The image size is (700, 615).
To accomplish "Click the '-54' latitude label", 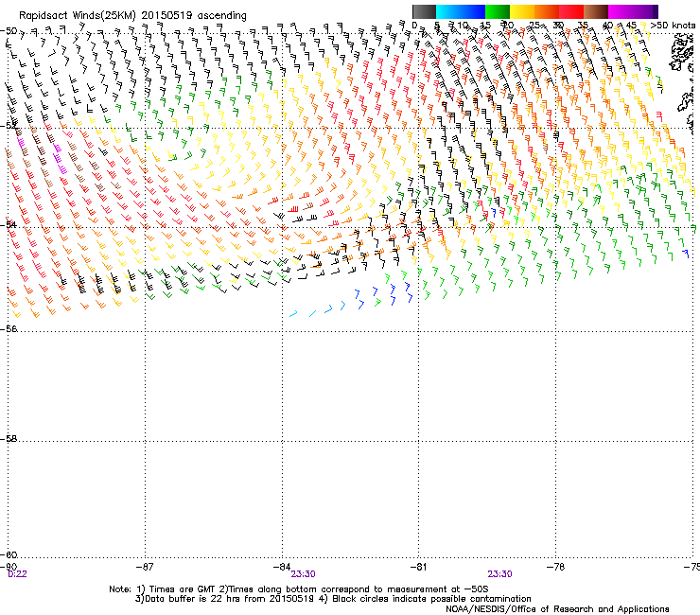I will tap(9, 224).
